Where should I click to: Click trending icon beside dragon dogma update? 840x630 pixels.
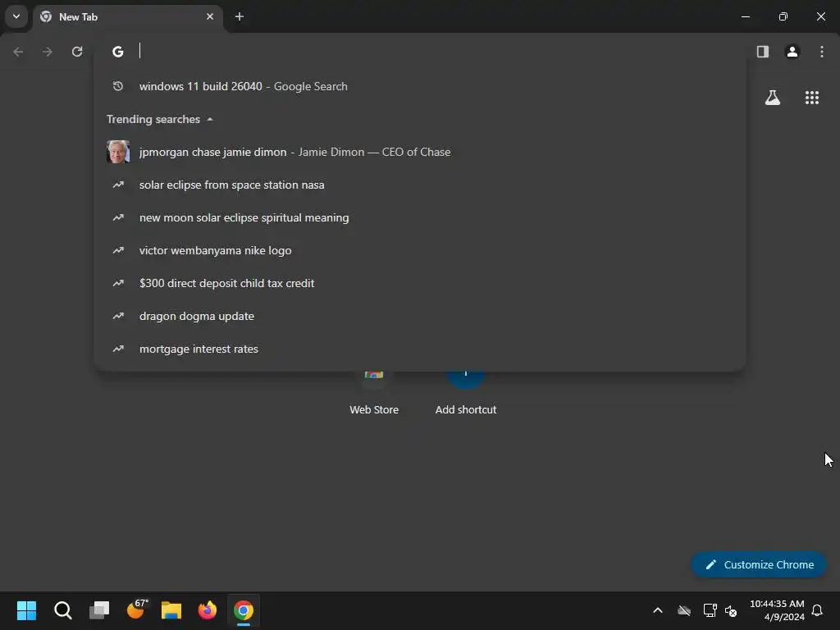[118, 316]
